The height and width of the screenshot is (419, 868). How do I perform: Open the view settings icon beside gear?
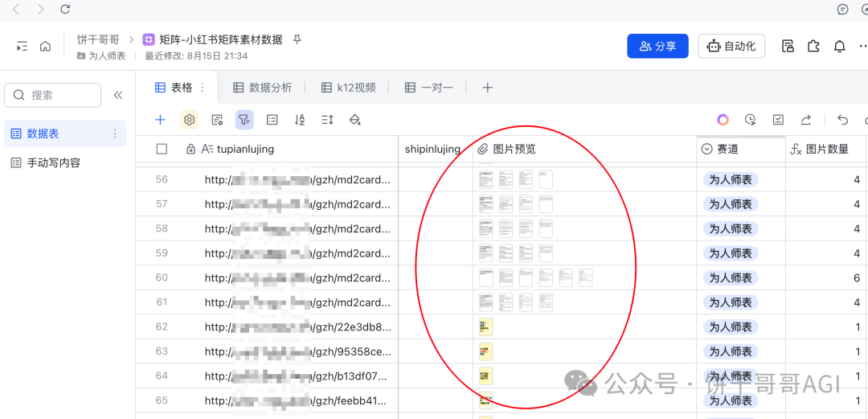pyautogui.click(x=217, y=120)
